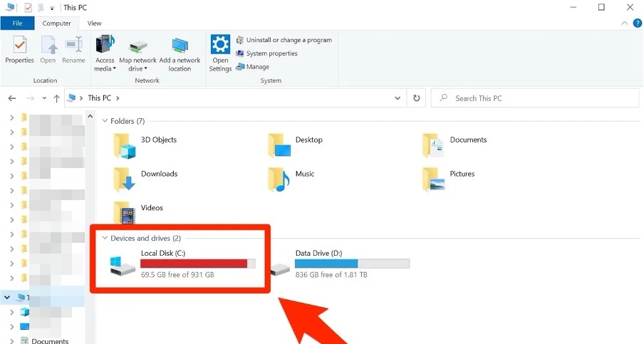Click the up one level arrow

point(57,98)
